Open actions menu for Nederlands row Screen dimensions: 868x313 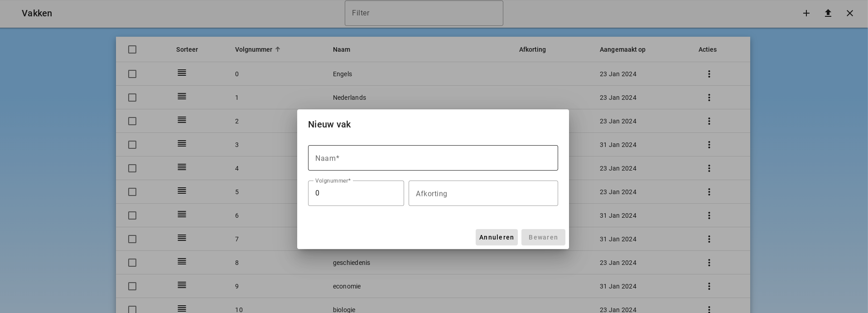click(x=709, y=98)
